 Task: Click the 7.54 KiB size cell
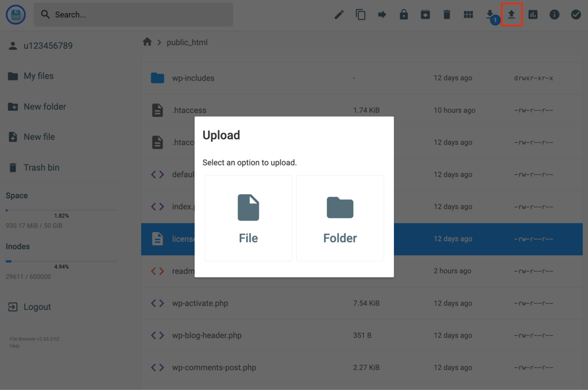click(x=366, y=303)
